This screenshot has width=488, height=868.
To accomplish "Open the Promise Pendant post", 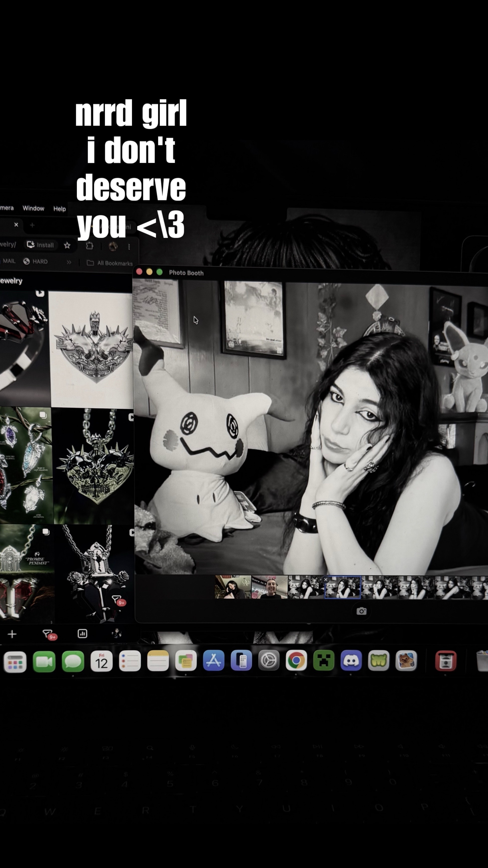I will [x=27, y=574].
